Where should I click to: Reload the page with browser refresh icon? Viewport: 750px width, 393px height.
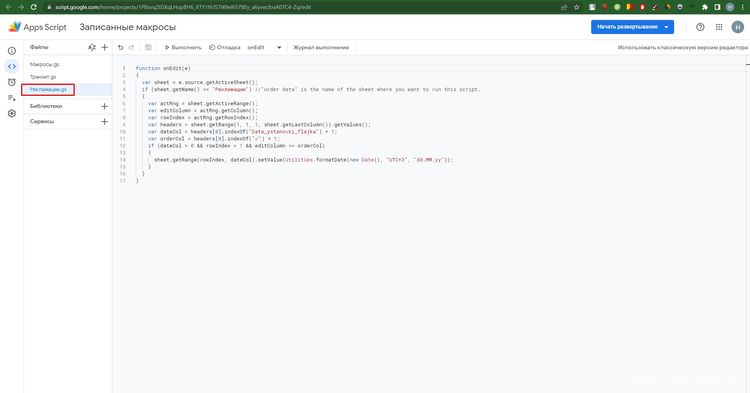coord(33,7)
